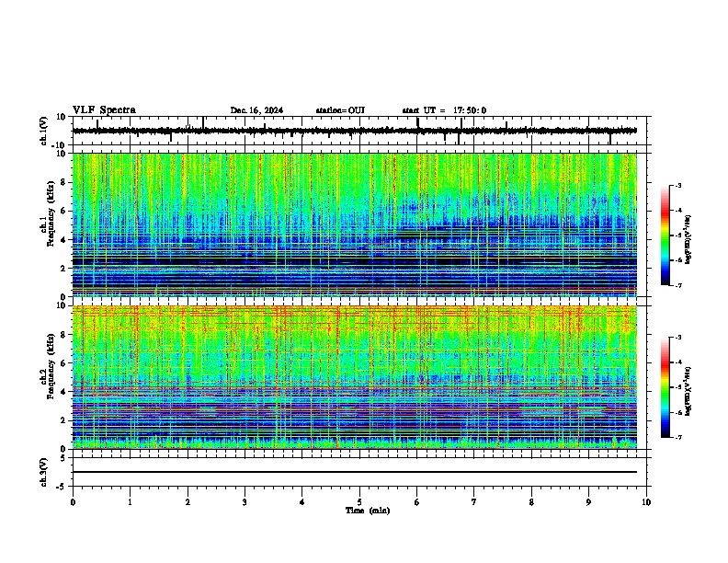The width and height of the screenshot is (728, 563).
Task: Click the ch.1 voltage waveform trace
Action: [x=355, y=131]
